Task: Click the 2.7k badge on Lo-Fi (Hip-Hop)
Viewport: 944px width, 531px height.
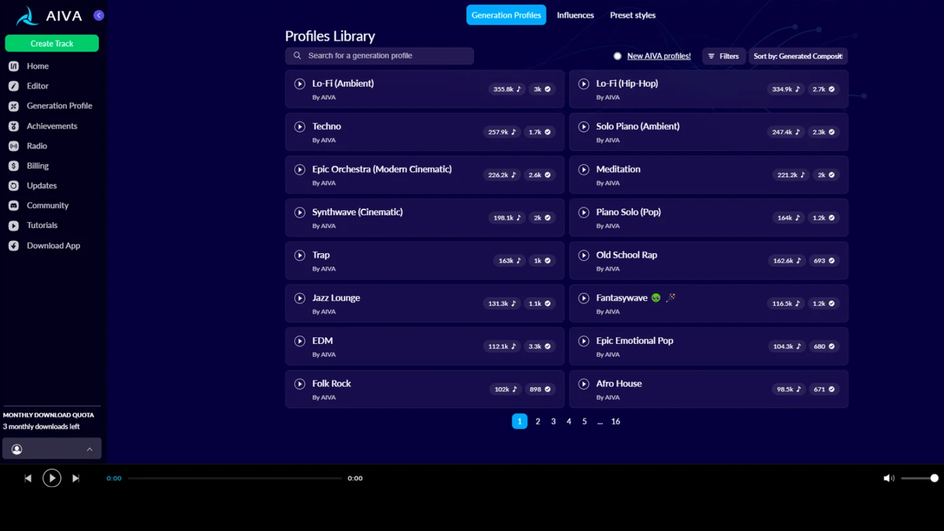Action: pos(823,89)
